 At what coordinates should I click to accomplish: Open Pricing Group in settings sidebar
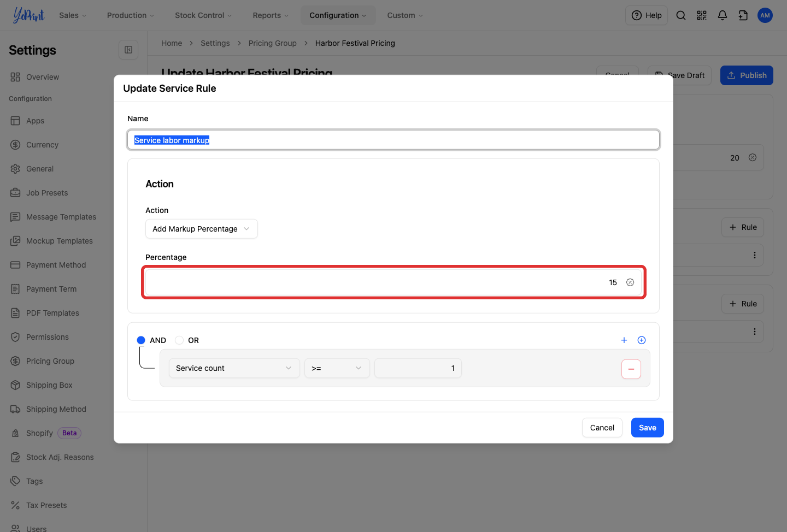tap(50, 361)
